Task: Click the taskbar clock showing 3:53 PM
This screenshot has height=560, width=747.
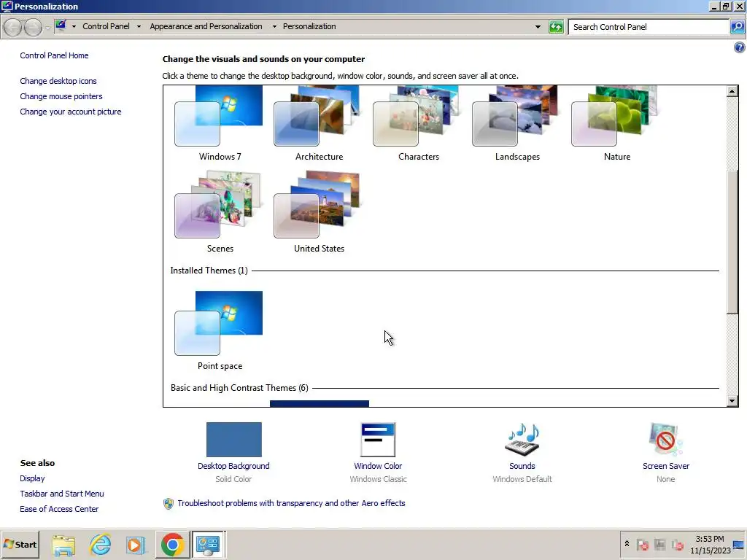Action: pyautogui.click(x=710, y=544)
